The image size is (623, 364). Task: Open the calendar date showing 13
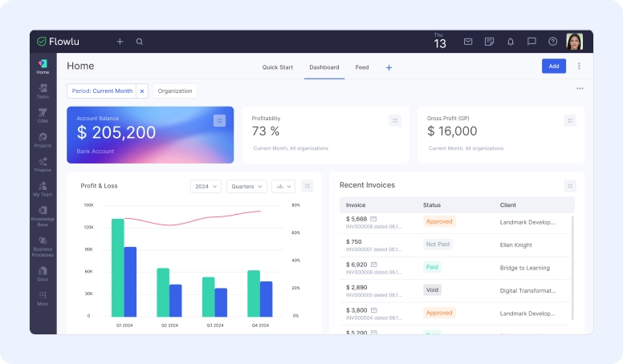pos(439,42)
